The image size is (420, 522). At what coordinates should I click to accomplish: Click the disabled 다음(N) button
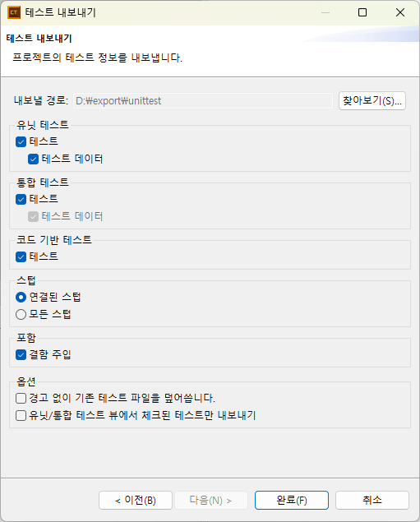point(211,500)
